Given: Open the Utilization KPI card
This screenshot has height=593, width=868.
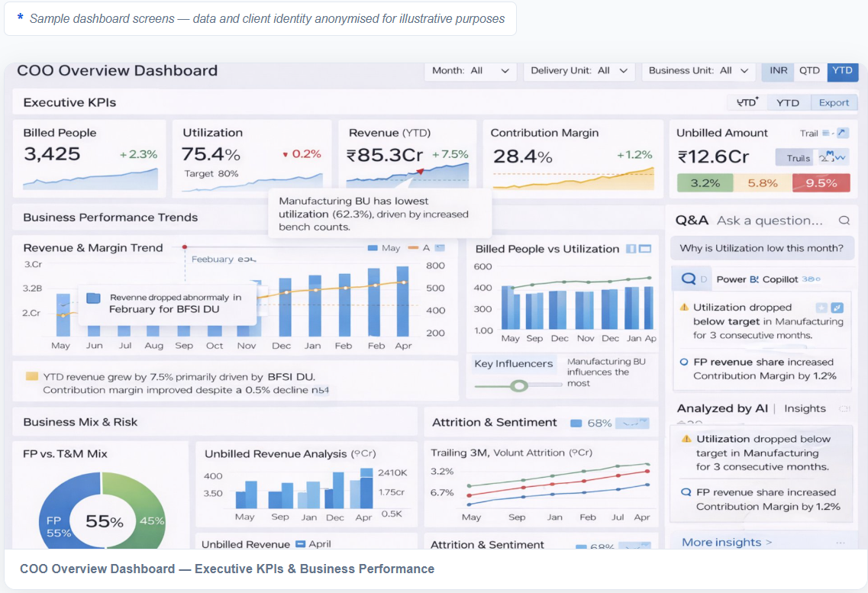Looking at the screenshot, I should (x=252, y=159).
